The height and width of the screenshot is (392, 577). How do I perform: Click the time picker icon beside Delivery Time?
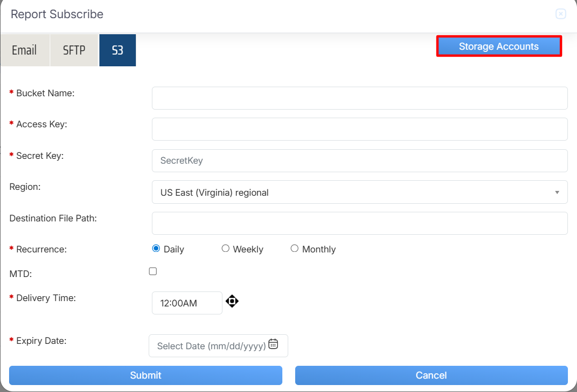pos(232,302)
